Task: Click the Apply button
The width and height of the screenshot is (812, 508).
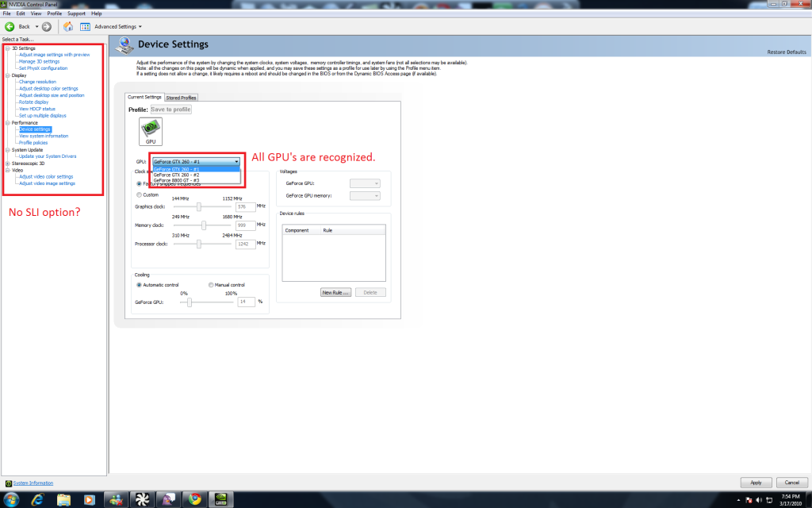Action: [x=756, y=483]
